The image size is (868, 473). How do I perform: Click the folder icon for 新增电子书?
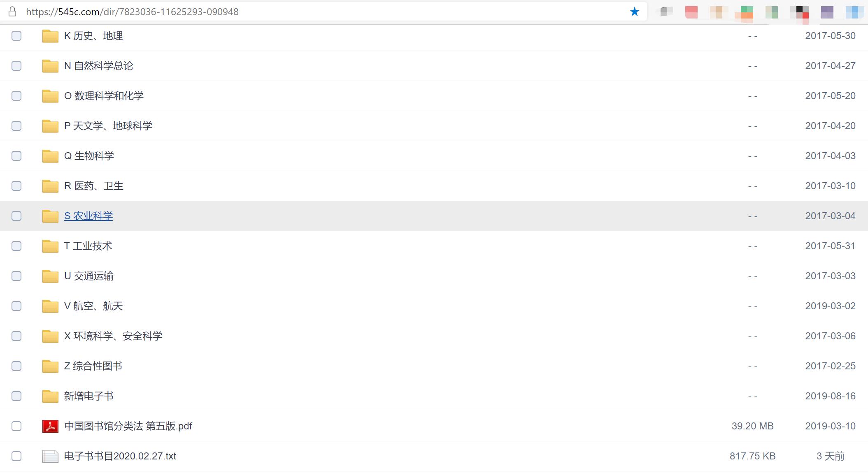coord(50,396)
